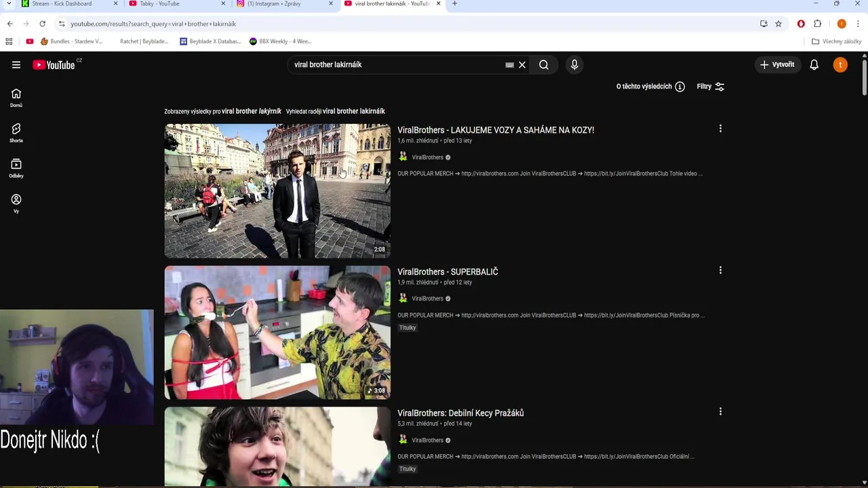The image size is (868, 488).
Task: Close the Kick Dashboard tab
Action: pos(115,4)
